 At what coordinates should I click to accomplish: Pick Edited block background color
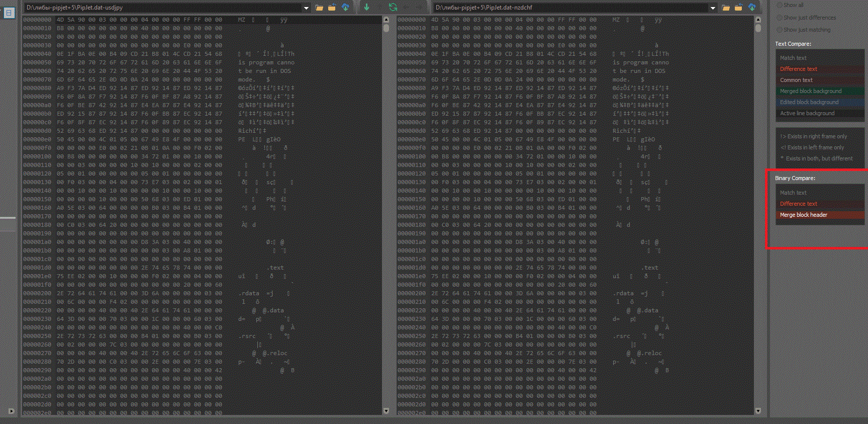819,102
